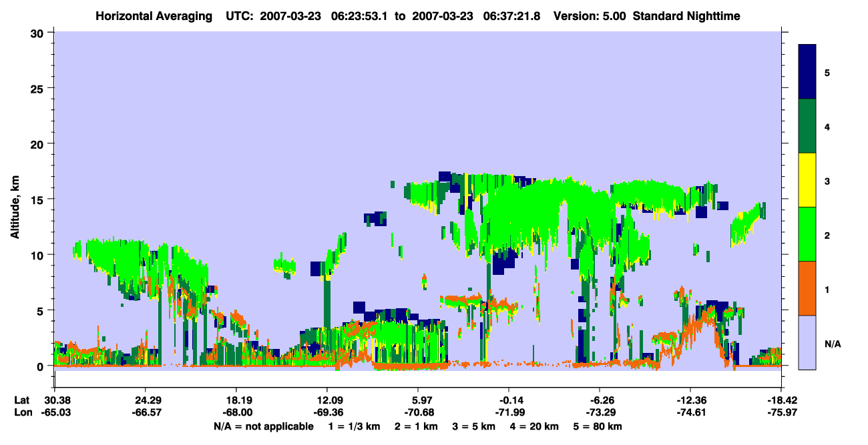Screen dimensions: 868x445
Task: Click the colorbar label 'N/A'
Action: click(832, 344)
